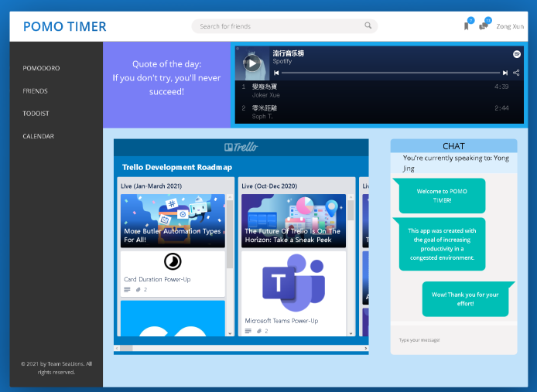The image size is (537, 392).
Task: Skip to next track in Spotify player
Action: (x=505, y=73)
